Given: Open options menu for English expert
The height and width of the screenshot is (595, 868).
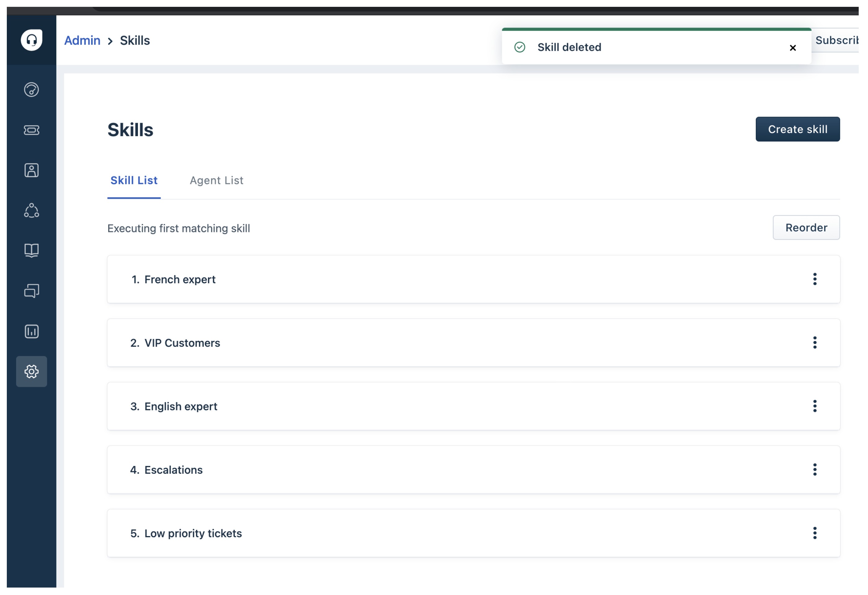Looking at the screenshot, I should pyautogui.click(x=815, y=406).
